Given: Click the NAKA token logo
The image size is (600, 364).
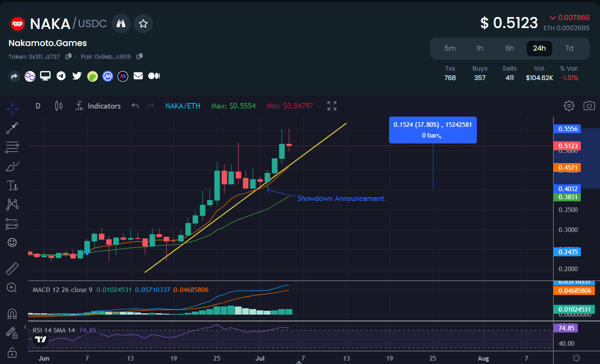Looking at the screenshot, I should tap(17, 24).
